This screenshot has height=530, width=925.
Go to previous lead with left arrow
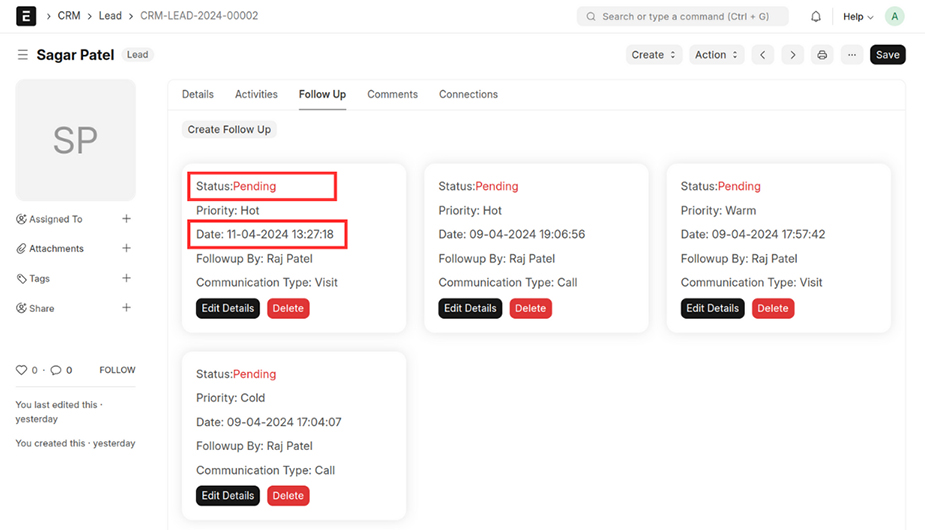pyautogui.click(x=763, y=55)
